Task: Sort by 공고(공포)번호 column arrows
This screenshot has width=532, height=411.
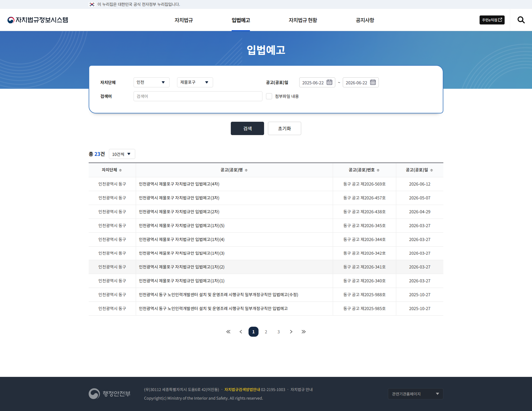Action: [378, 170]
